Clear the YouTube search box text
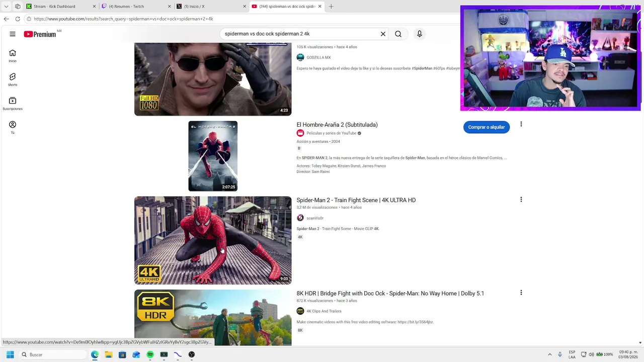This screenshot has width=644, height=362. (x=383, y=34)
